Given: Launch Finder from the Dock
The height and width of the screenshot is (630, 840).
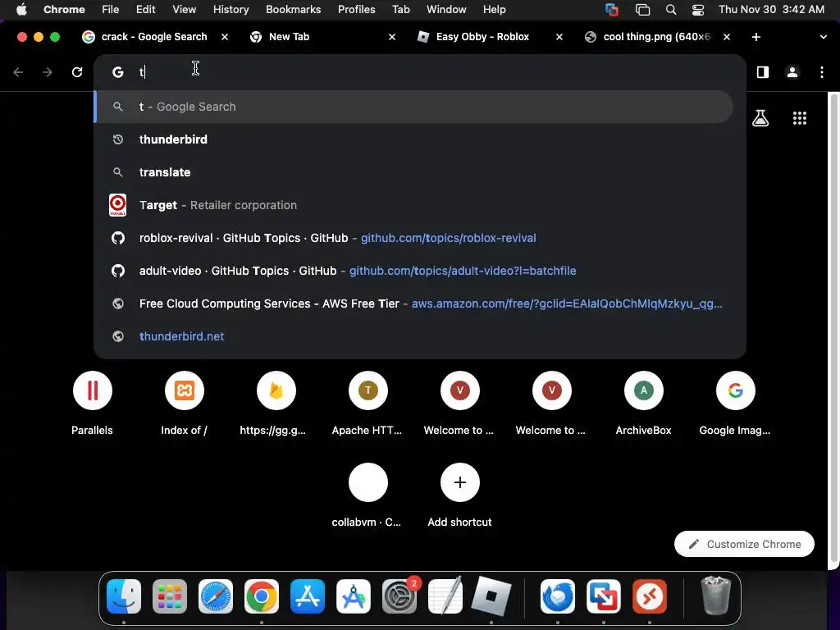Looking at the screenshot, I should tap(124, 596).
